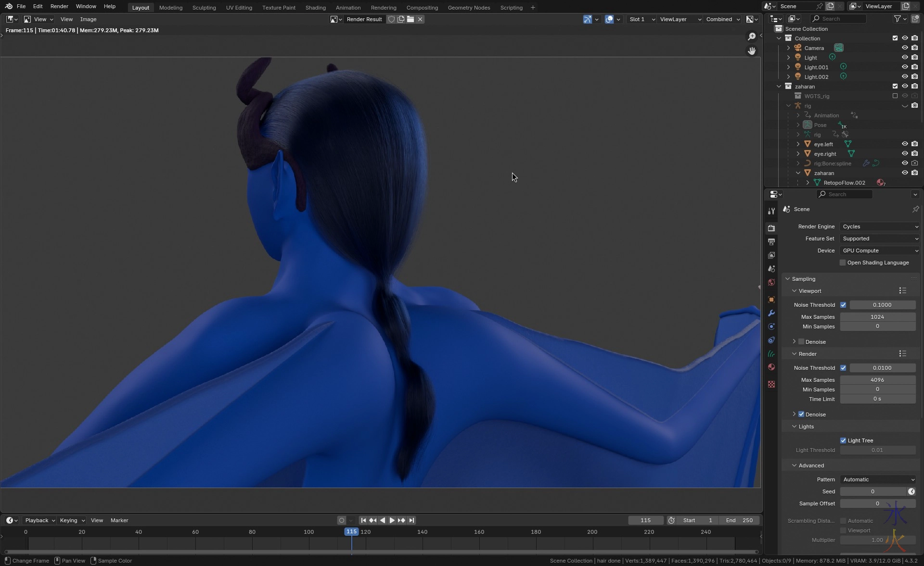The image size is (924, 566).
Task: Expand the Camera item in the outliner
Action: (x=788, y=48)
